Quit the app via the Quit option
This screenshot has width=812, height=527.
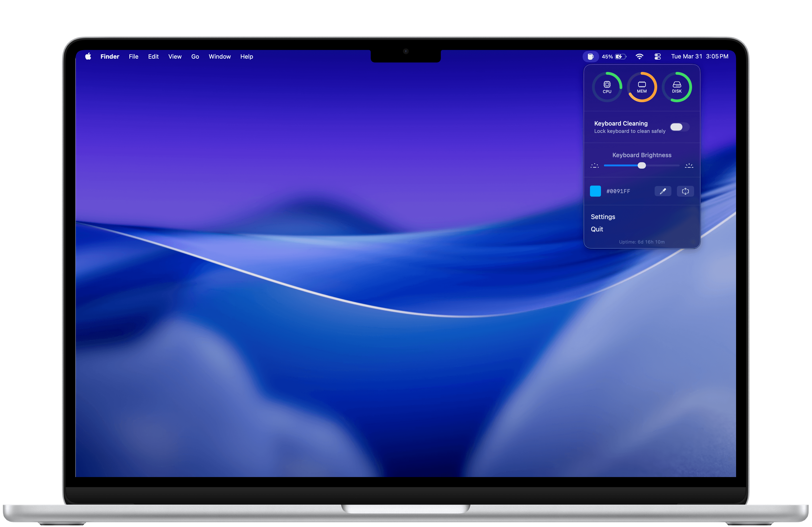pos(597,229)
